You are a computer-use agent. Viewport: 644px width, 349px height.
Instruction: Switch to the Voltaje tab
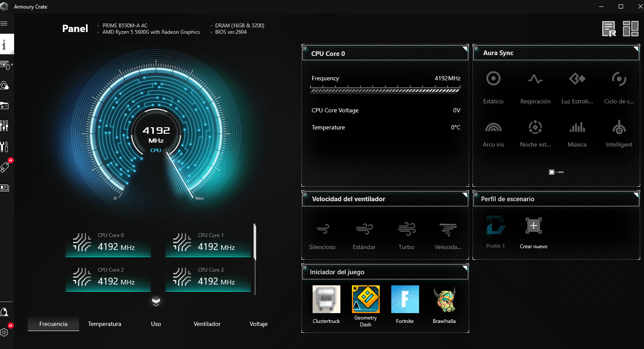point(258,324)
